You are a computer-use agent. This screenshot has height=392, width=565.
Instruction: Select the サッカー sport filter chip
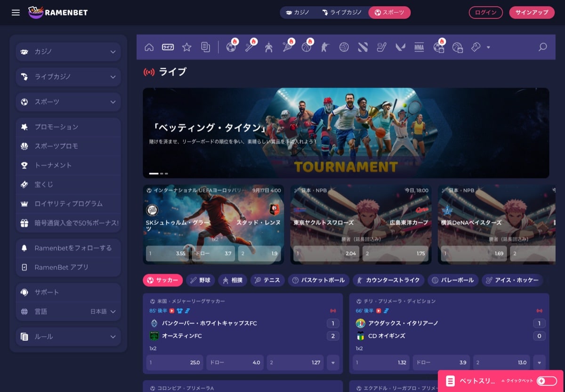[x=163, y=280]
